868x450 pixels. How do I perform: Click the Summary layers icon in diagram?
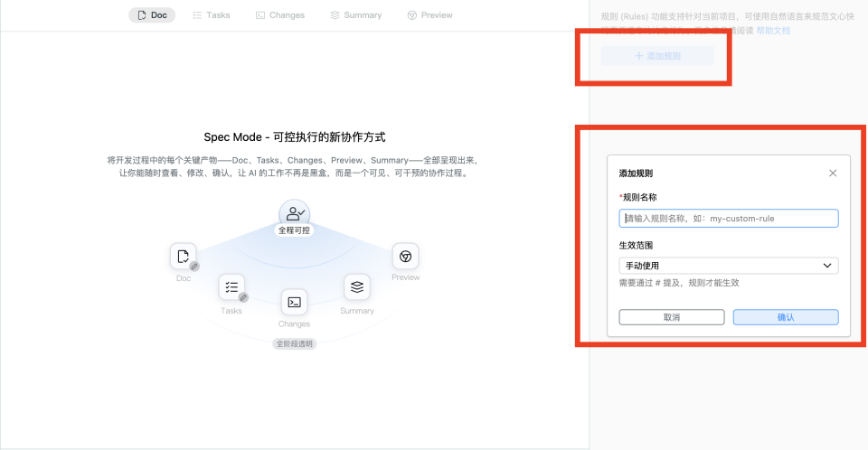pos(357,286)
